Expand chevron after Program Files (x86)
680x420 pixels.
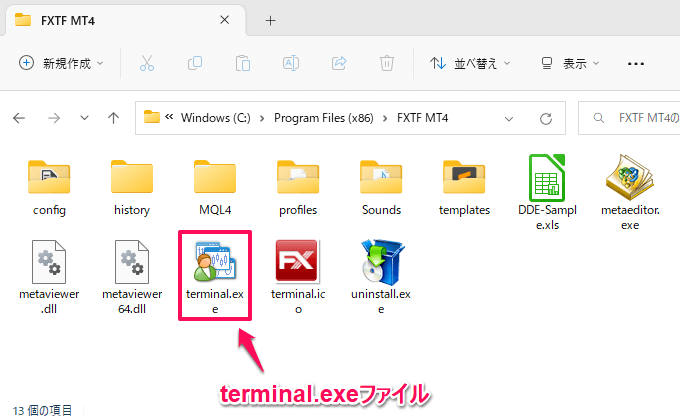(385, 118)
